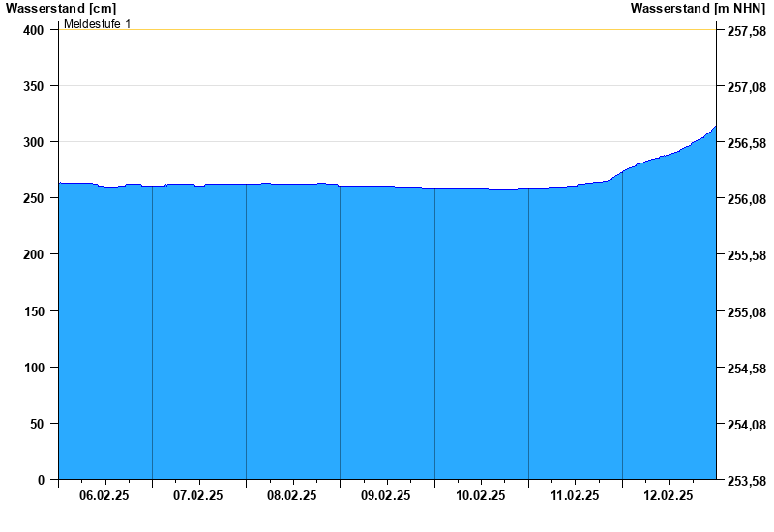774x532 pixels.
Task: Click the 10.02.25 date label
Action: pos(481,495)
